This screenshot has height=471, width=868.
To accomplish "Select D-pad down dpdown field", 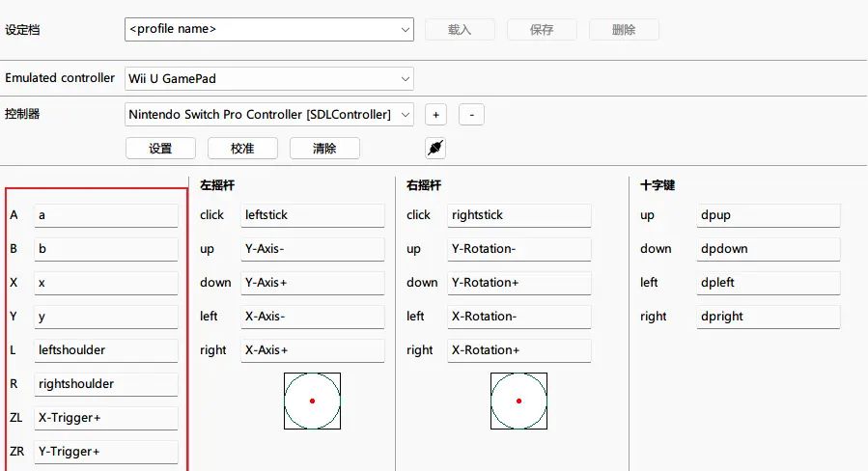I will click(x=768, y=249).
